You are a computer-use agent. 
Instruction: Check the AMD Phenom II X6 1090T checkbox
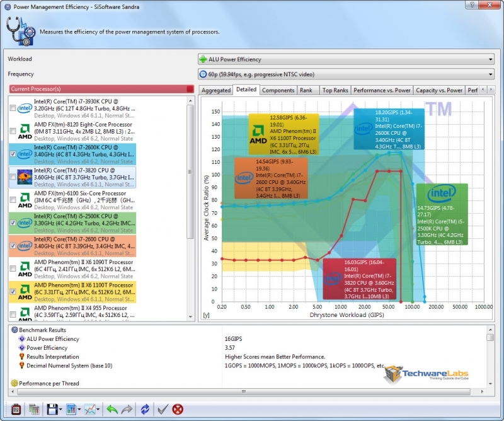click(13, 269)
